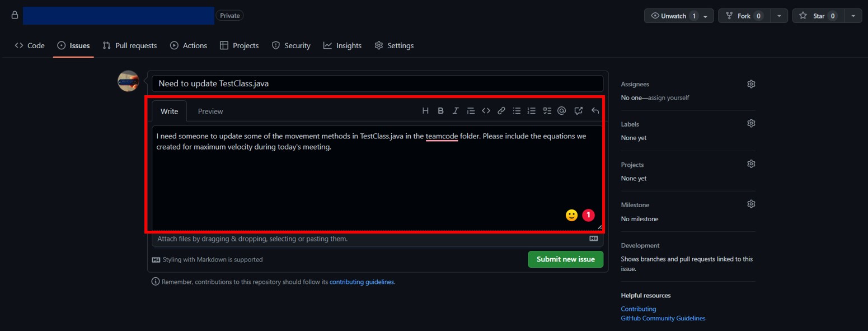Viewport: 868px width, 331px height.
Task: Apply bold formatting in the editor toolbar
Action: [440, 111]
